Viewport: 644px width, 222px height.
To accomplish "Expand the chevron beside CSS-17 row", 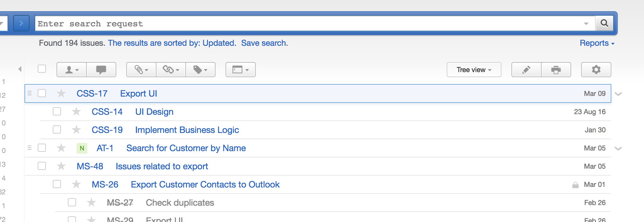I will pyautogui.click(x=618, y=94).
